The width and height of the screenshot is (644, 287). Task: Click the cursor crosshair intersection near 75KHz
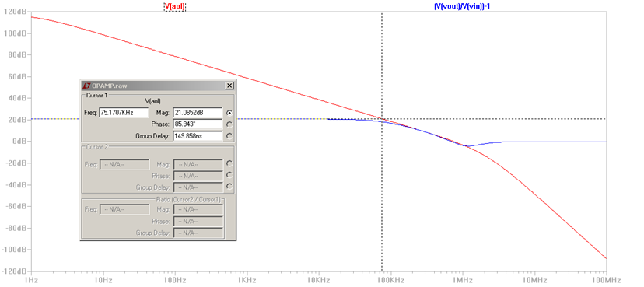click(382, 119)
